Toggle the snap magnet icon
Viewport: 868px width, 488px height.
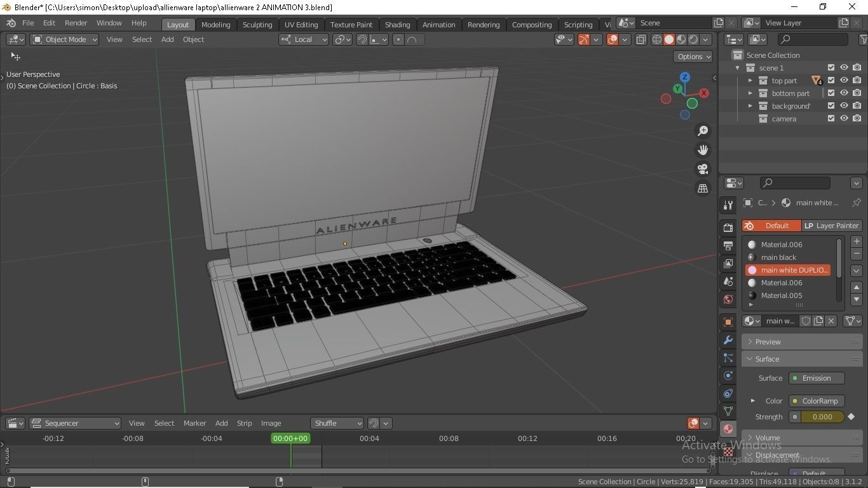pyautogui.click(x=362, y=39)
